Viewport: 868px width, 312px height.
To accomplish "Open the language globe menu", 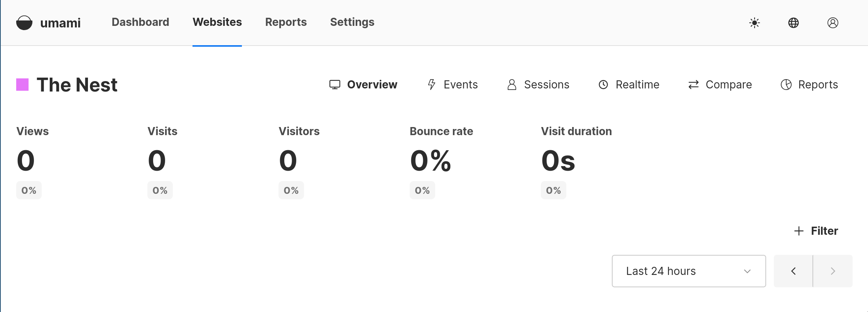I will (794, 23).
